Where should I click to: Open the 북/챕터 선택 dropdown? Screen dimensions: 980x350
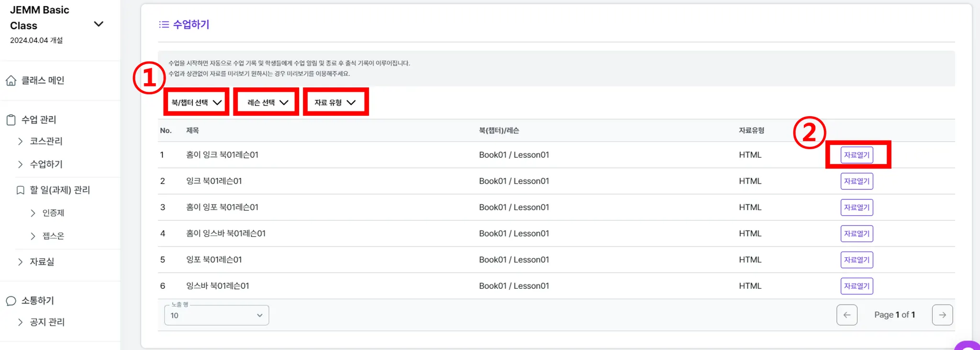196,102
